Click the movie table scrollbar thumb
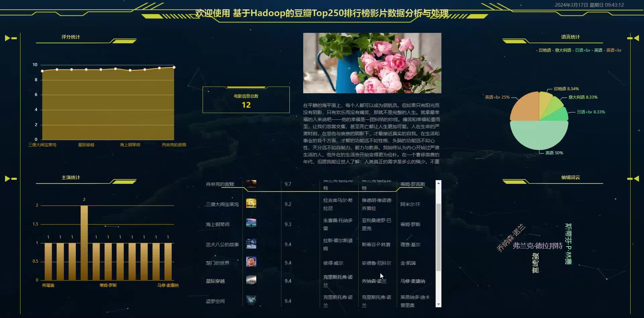The width and height of the screenshot is (644, 318). point(438,237)
